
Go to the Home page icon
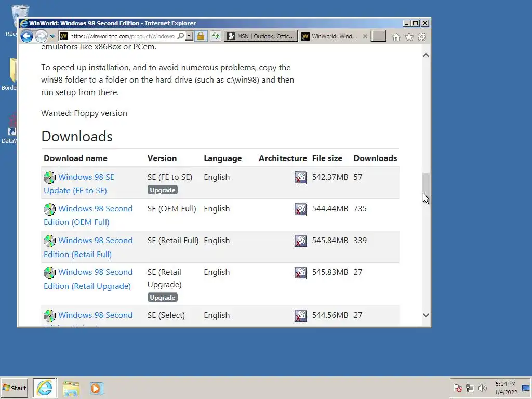click(396, 37)
